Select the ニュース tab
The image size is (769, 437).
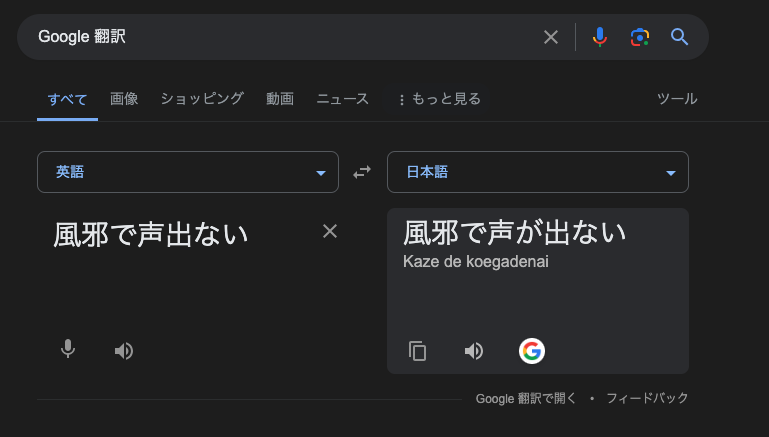(343, 99)
